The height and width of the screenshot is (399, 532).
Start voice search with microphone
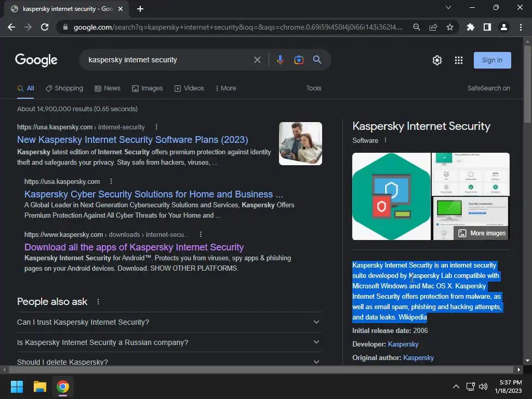tap(280, 60)
